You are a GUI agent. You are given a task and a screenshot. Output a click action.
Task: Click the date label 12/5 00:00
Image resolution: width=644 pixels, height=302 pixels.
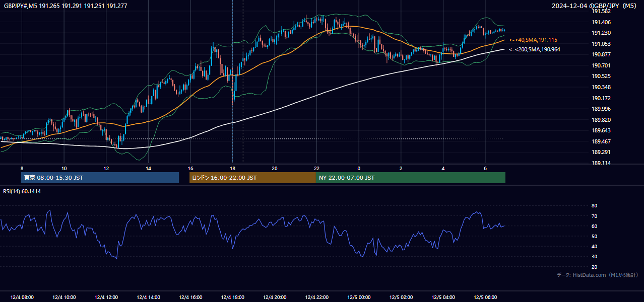point(359,297)
